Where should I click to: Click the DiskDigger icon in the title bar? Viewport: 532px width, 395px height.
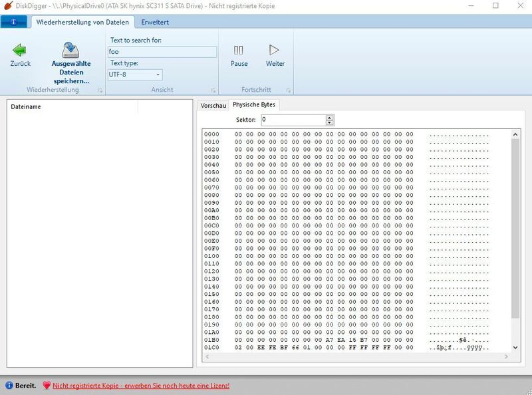[7, 7]
